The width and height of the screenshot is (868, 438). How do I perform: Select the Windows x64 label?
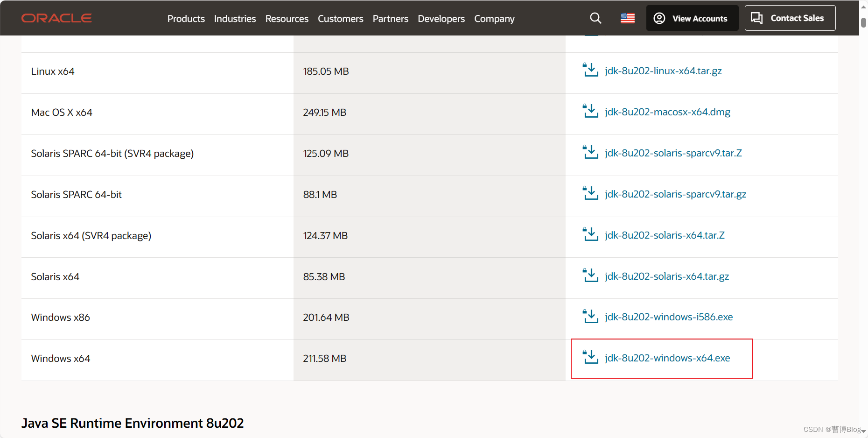tap(60, 359)
